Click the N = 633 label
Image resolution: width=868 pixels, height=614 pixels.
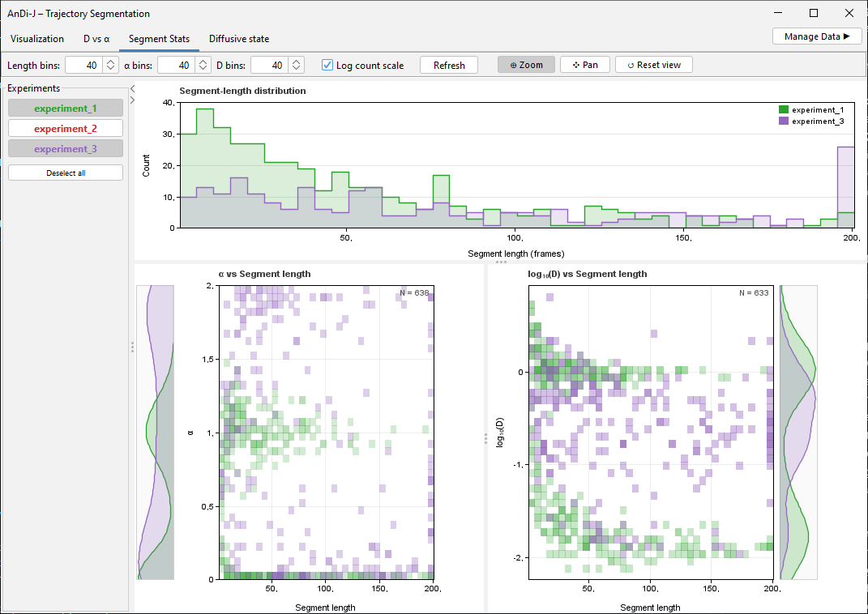(754, 292)
